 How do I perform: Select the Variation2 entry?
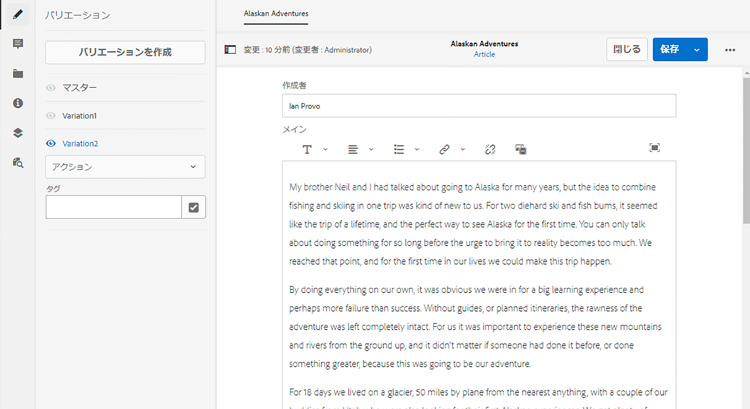(x=80, y=144)
